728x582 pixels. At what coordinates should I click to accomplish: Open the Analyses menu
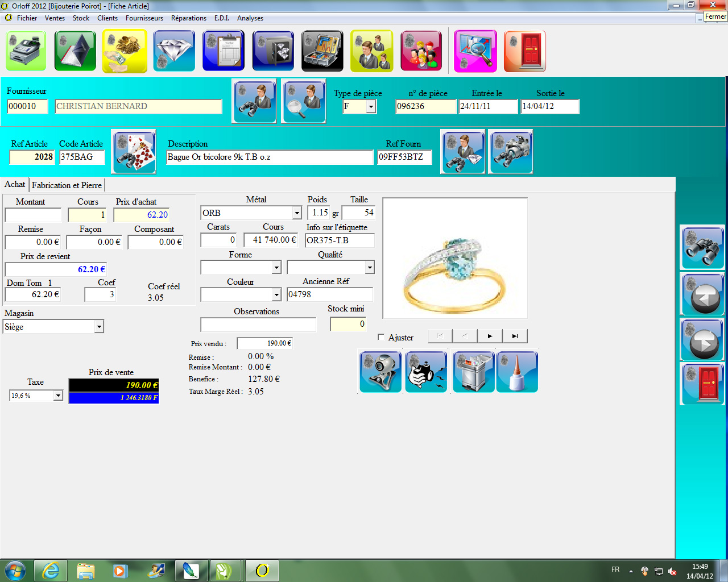(250, 18)
